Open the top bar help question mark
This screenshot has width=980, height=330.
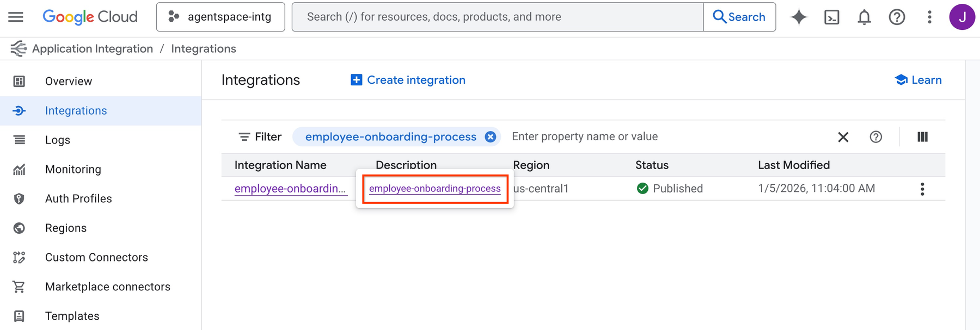click(x=897, y=17)
